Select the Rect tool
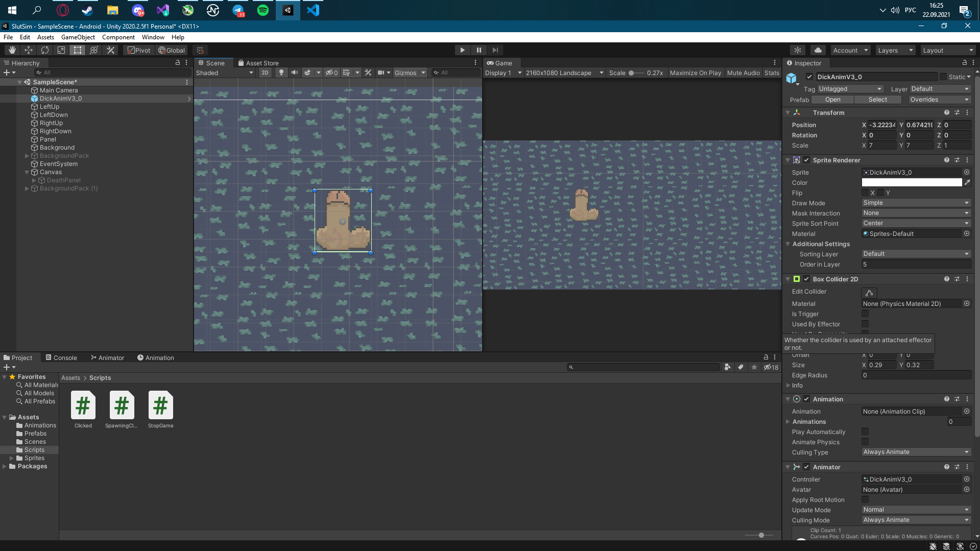The image size is (980, 551). tap(78, 50)
